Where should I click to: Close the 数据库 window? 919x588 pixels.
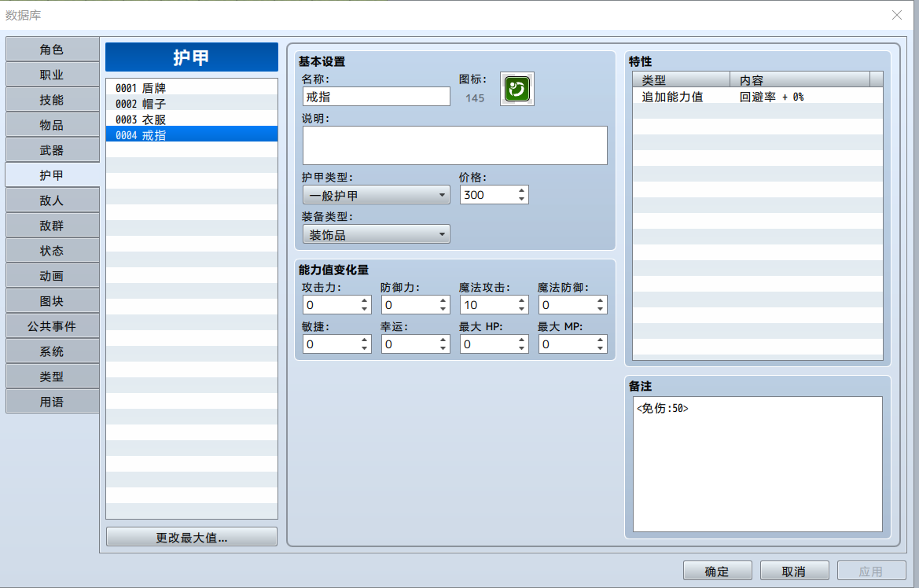pos(897,15)
